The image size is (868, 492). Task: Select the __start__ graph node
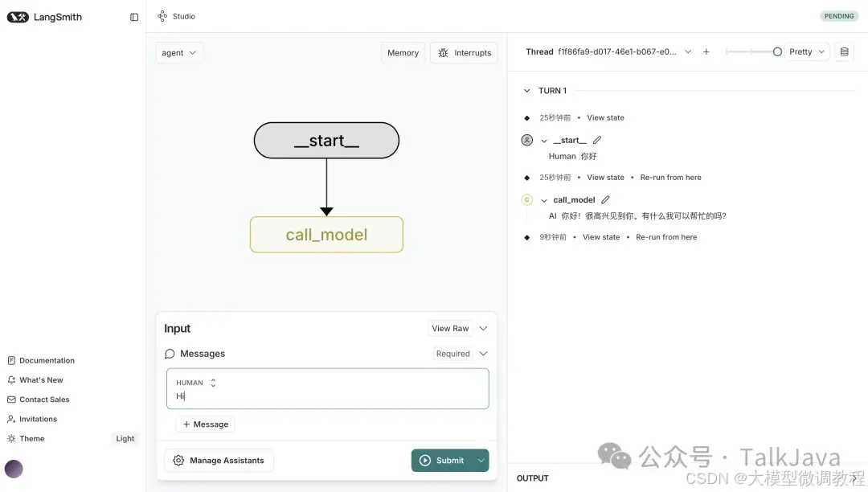pos(326,141)
